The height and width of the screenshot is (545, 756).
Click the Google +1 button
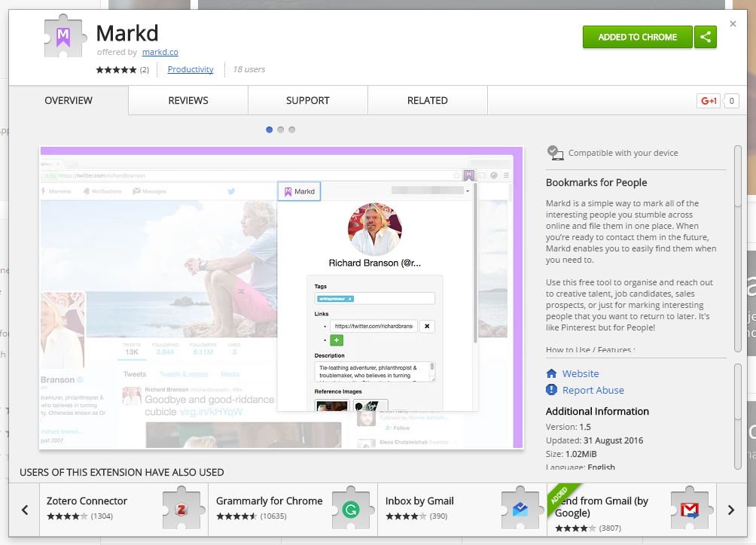709,100
